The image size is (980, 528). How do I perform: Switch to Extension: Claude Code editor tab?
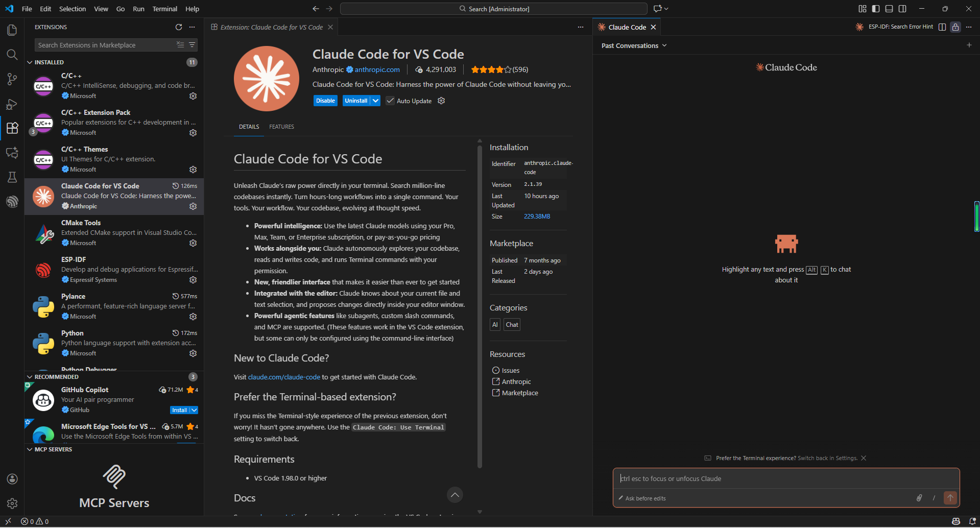[x=271, y=27]
